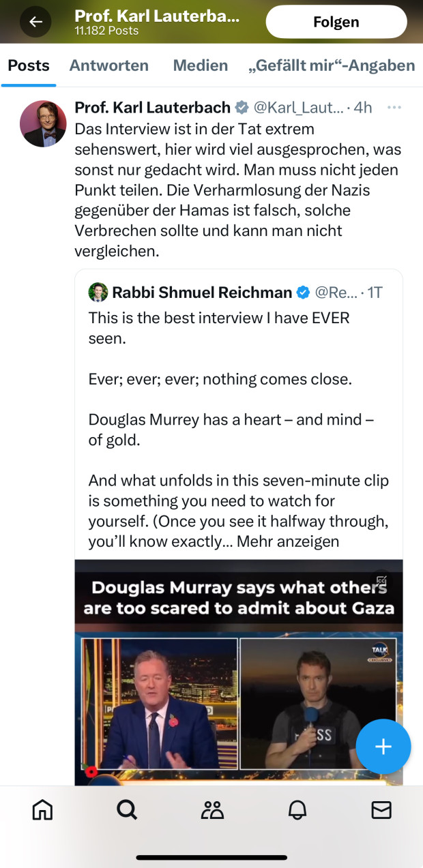Screen dimensions: 423x868
Task: Tap the Prof. Karl Lauterbach author name
Action: click(x=152, y=107)
